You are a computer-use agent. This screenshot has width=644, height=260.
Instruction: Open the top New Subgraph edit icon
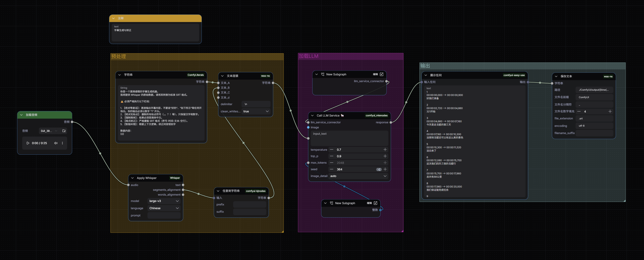[381, 74]
